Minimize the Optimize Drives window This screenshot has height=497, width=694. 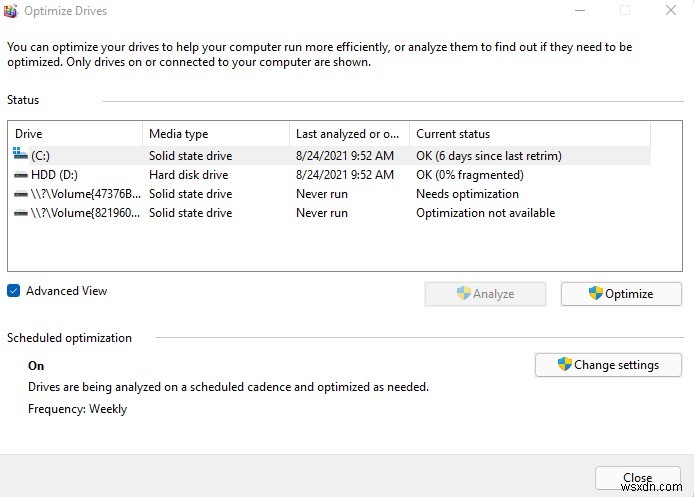point(580,11)
